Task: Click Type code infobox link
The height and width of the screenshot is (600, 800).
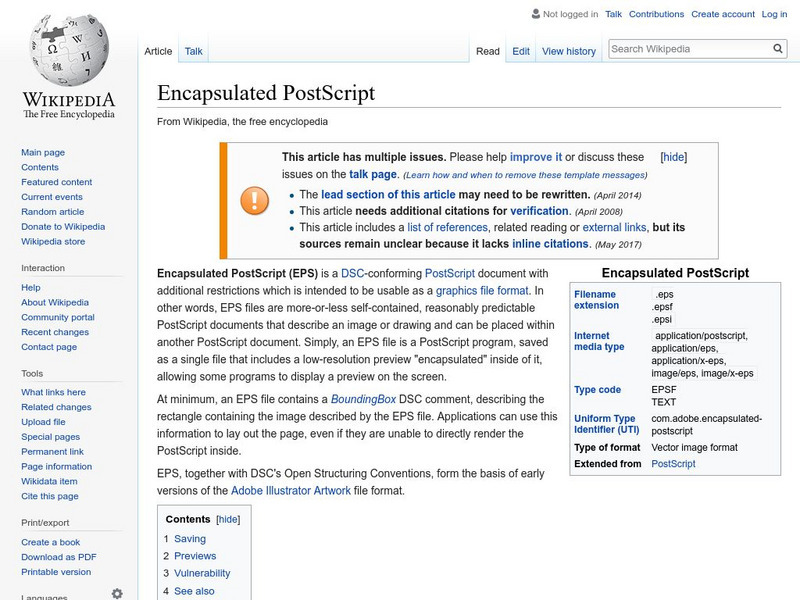Action: [x=597, y=389]
